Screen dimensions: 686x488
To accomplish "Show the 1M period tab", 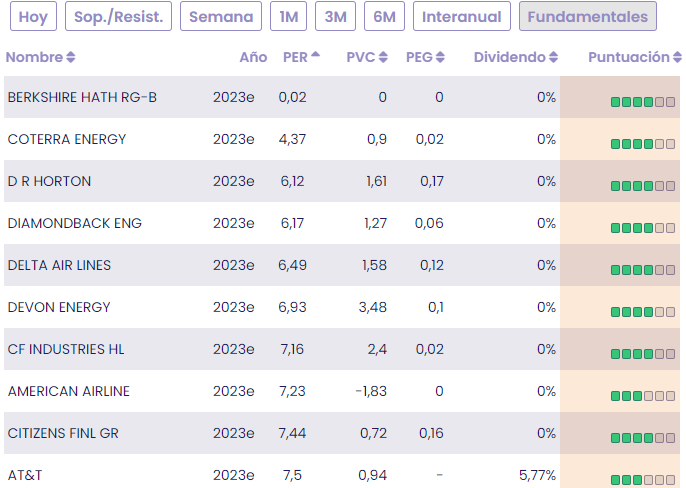I will 288,17.
